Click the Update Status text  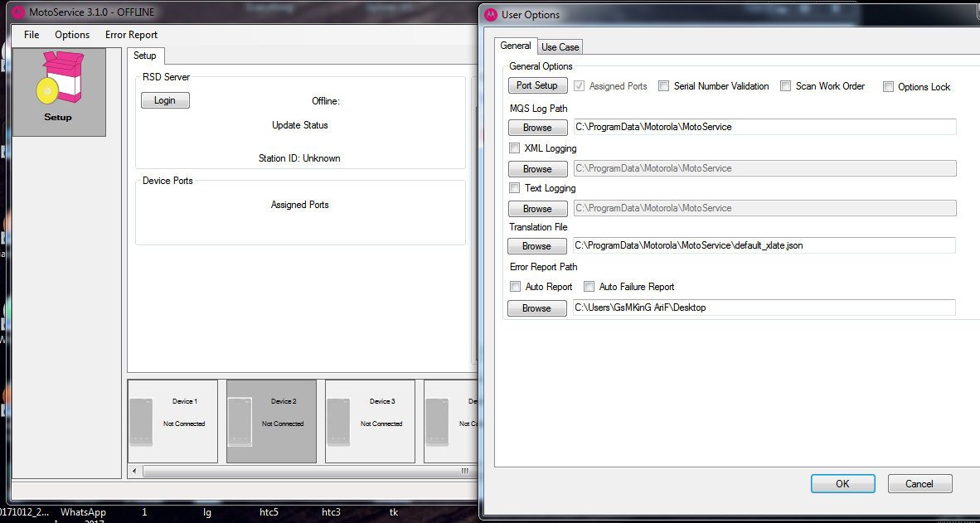tap(300, 125)
